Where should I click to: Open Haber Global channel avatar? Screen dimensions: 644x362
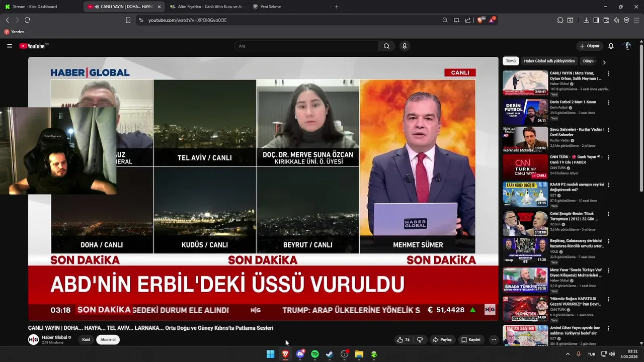(33, 339)
